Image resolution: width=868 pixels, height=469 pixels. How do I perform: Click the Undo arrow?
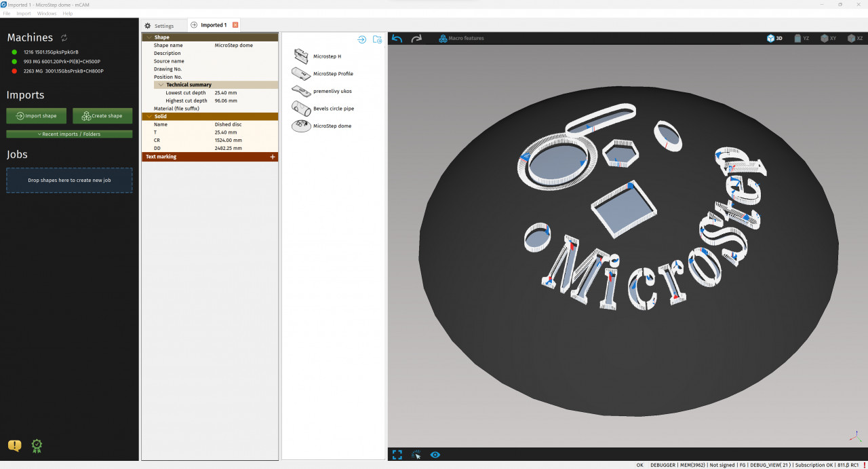(397, 39)
